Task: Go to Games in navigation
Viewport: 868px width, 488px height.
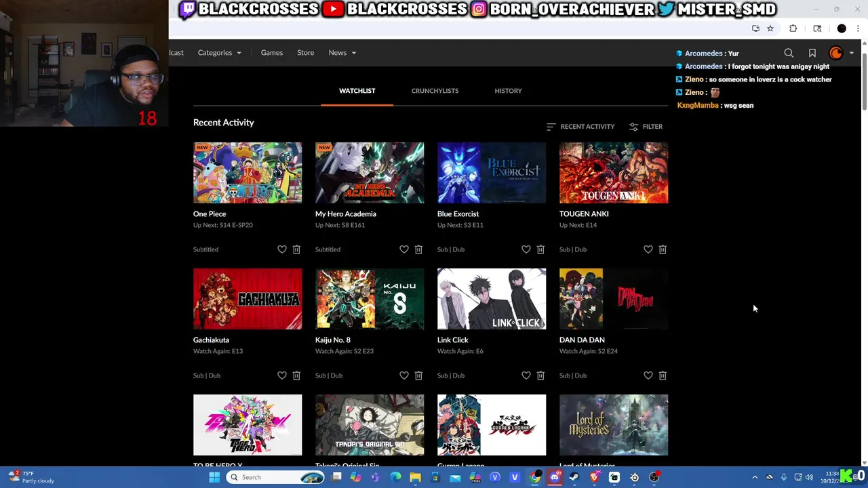Action: (272, 53)
